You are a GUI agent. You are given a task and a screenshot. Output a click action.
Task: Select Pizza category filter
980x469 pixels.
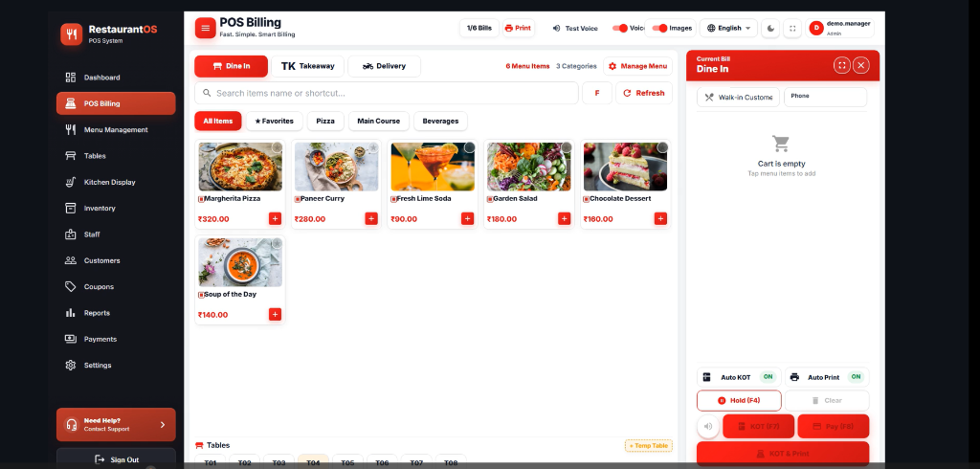tap(325, 122)
